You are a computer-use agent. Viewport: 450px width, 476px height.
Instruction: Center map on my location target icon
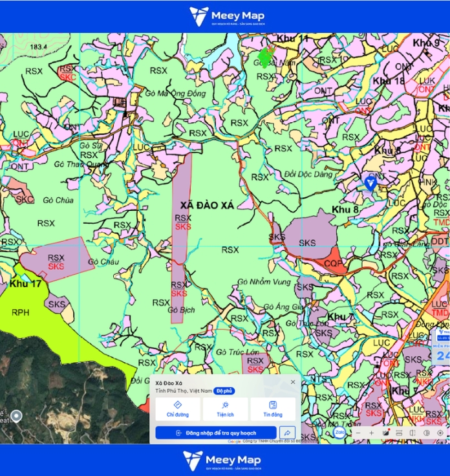pyautogui.click(x=440, y=433)
